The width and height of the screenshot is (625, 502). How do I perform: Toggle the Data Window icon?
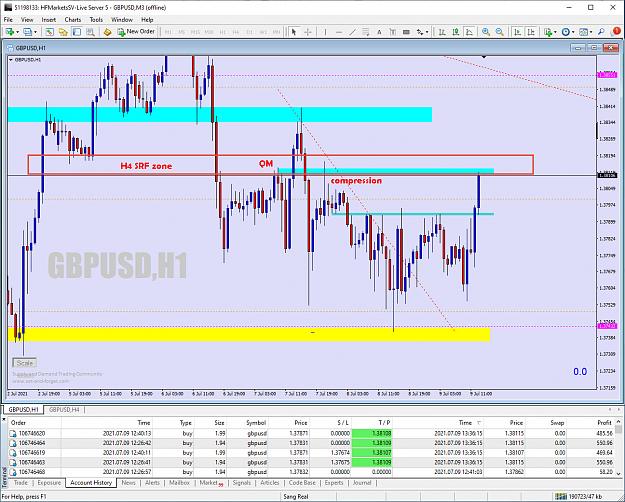(63, 32)
